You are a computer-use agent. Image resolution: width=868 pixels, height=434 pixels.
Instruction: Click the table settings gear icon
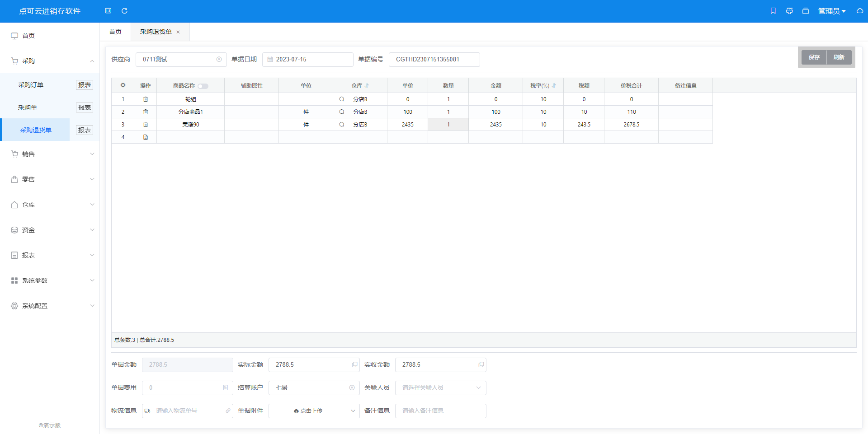pos(123,85)
